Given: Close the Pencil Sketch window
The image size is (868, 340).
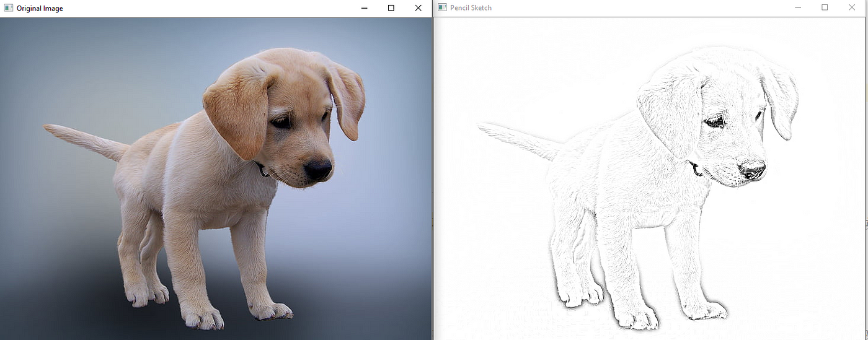Looking at the screenshot, I should [852, 7].
